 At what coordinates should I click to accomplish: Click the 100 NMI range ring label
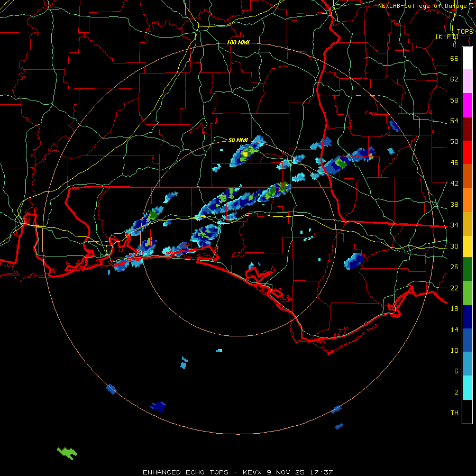coord(238,42)
